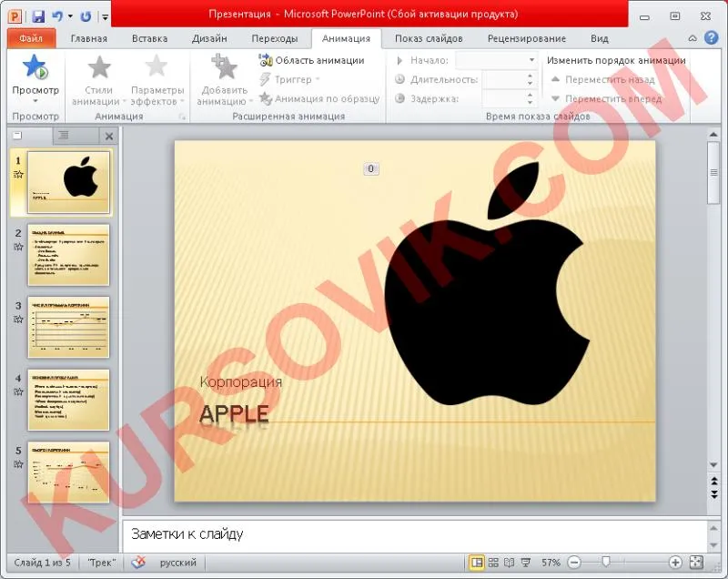Click Переместить вперед reorder button
728x579 pixels.
click(606, 98)
